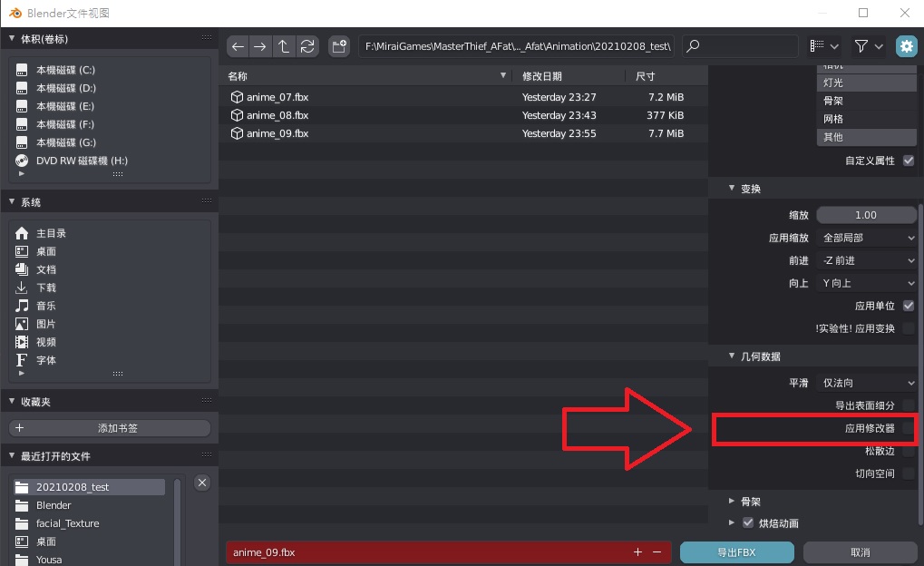Image resolution: width=924 pixels, height=566 pixels.
Task: Uncheck the 应用单位 checkbox
Action: click(909, 306)
